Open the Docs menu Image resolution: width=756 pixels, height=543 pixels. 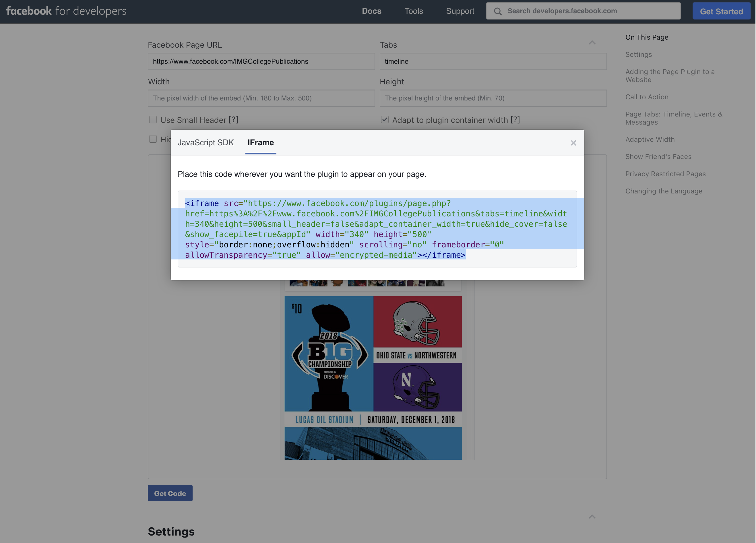(371, 11)
